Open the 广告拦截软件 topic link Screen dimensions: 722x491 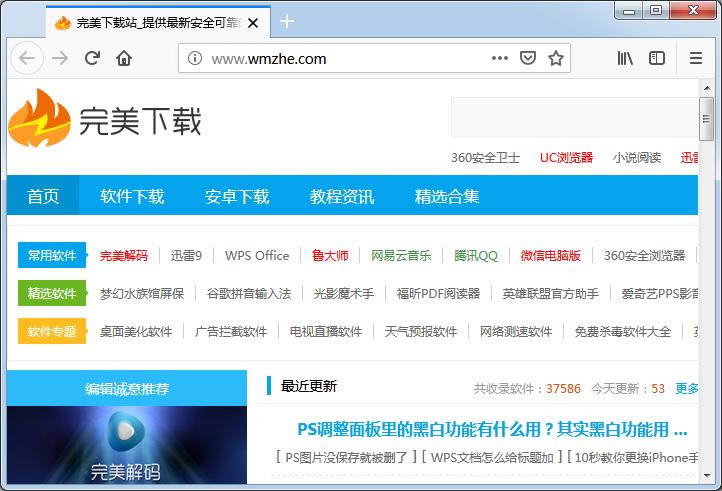[231, 331]
